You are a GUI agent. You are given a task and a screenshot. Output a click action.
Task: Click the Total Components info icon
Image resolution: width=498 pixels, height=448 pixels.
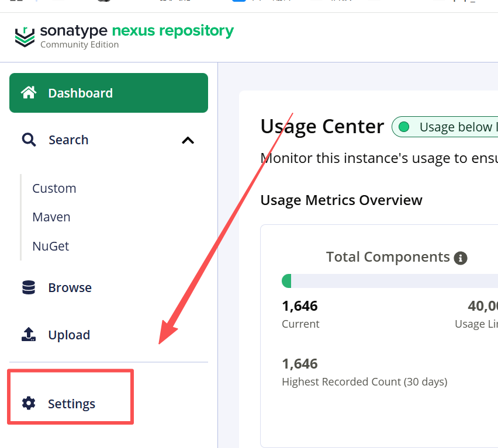(461, 258)
